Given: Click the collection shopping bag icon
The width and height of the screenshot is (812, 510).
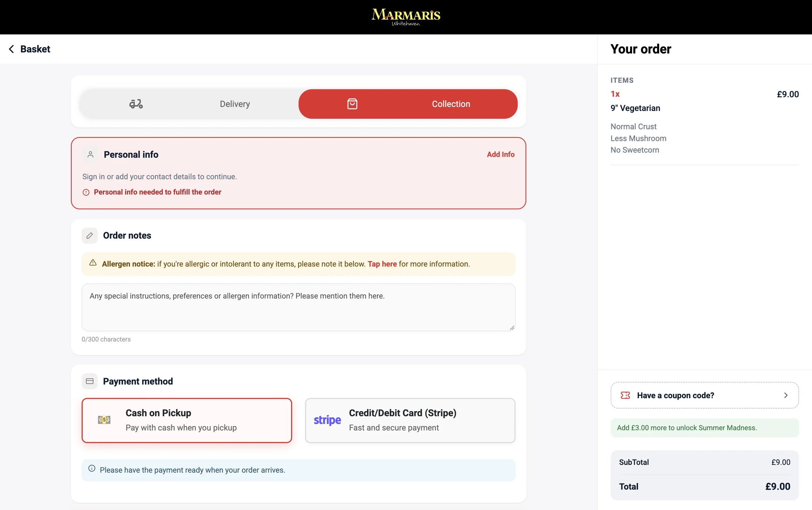Looking at the screenshot, I should 352,104.
